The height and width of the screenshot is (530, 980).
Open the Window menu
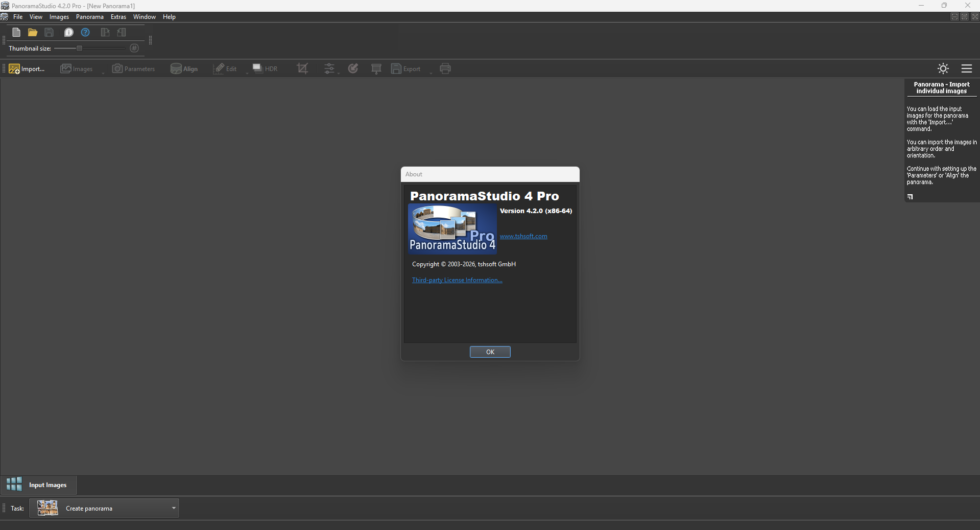pyautogui.click(x=145, y=17)
